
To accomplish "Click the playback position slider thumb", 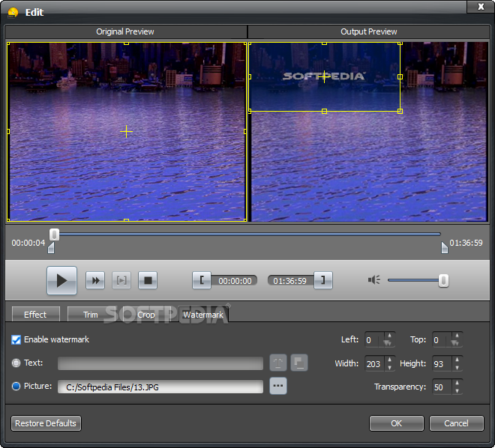I will pos(54,234).
